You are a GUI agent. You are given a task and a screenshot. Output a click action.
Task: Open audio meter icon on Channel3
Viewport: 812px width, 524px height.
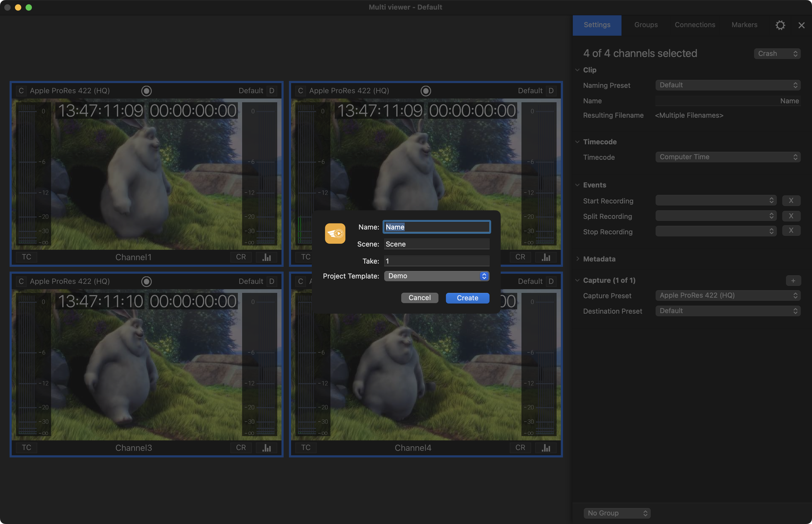pyautogui.click(x=267, y=447)
